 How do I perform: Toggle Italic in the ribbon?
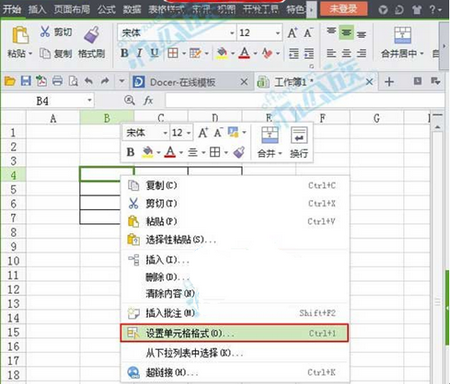point(139,53)
